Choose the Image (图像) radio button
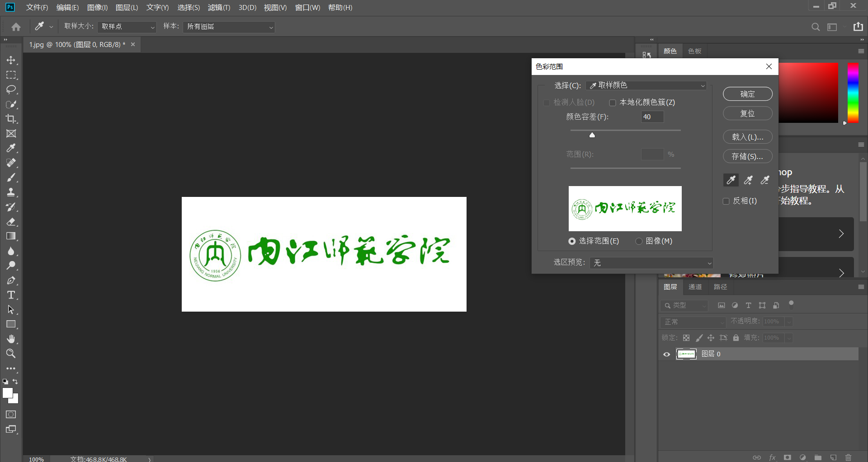The height and width of the screenshot is (462, 868). (x=639, y=241)
